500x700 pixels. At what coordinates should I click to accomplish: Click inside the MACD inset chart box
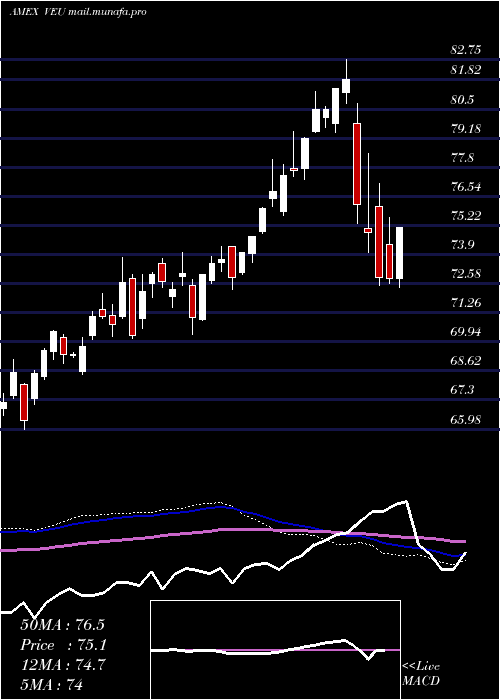275,650
